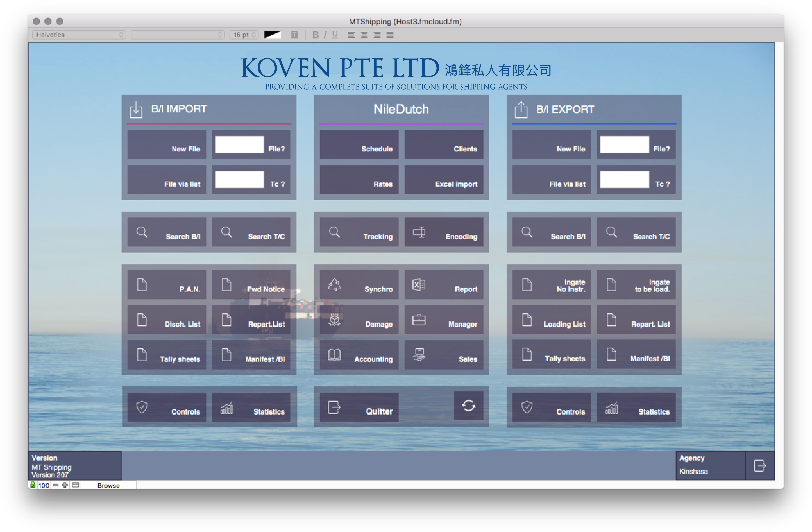This screenshot has width=812, height=532.
Task: Click the package icon on the Damage tile
Action: (334, 320)
